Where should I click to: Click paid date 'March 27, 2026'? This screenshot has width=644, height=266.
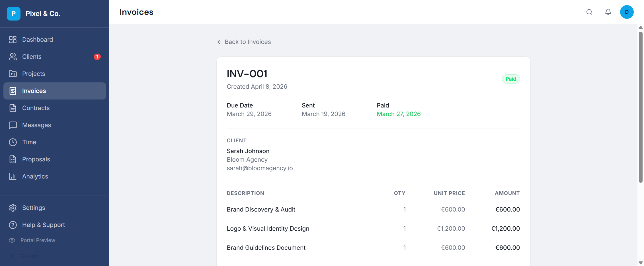pos(399,114)
